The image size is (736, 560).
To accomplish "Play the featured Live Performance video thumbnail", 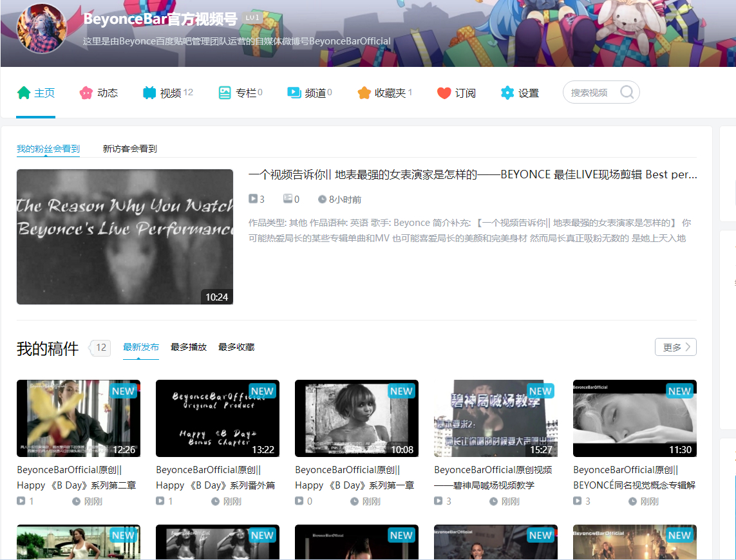I will [125, 237].
